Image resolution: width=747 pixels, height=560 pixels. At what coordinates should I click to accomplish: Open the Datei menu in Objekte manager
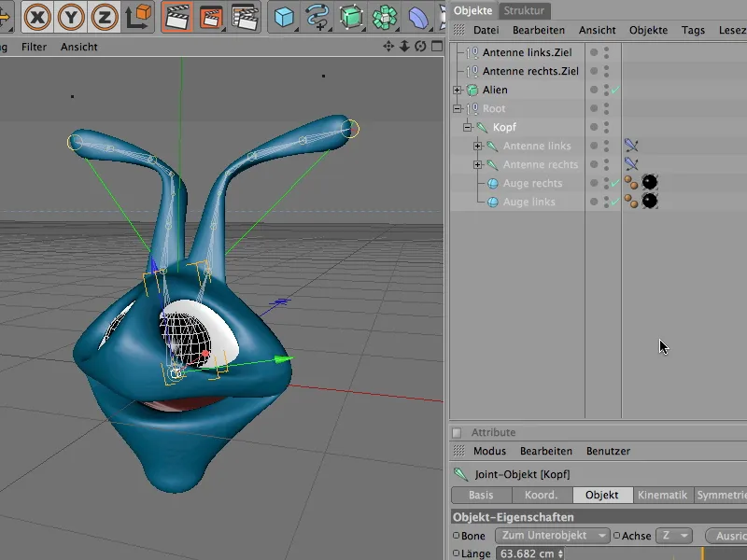[486, 30]
